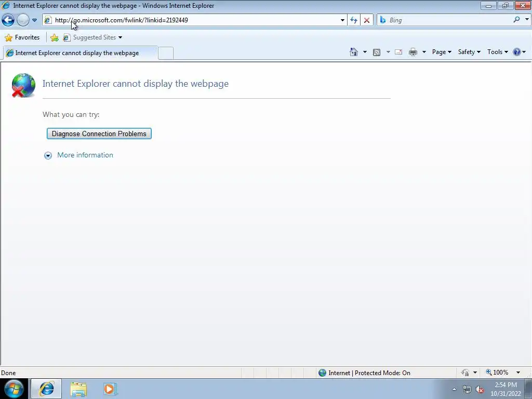Click the RSS Feeds icon
This screenshot has height=399, width=532.
(377, 52)
